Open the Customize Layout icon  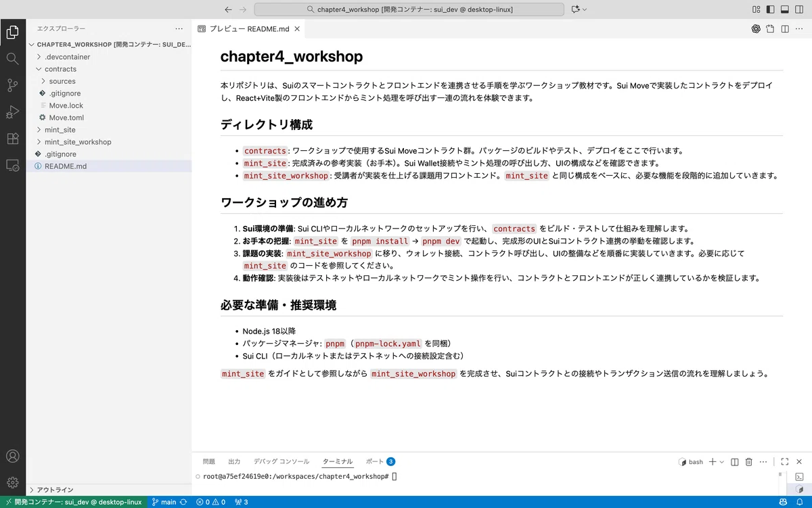(756, 9)
